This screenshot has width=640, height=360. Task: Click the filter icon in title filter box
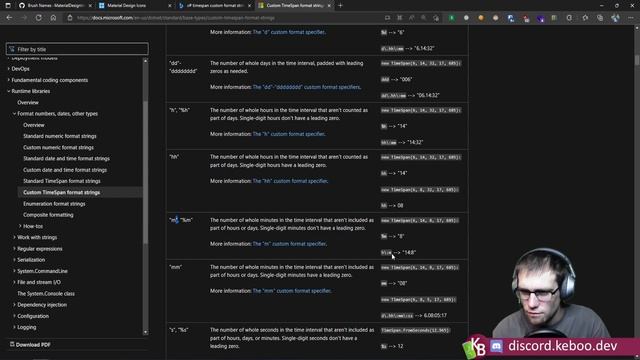12,49
